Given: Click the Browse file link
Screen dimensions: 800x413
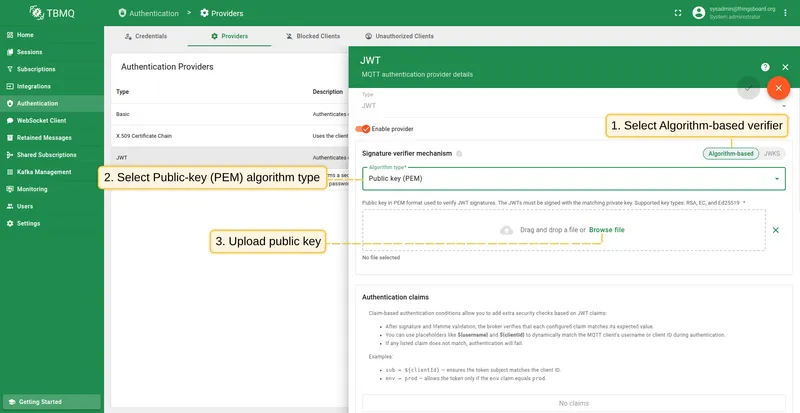Looking at the screenshot, I should 607,230.
